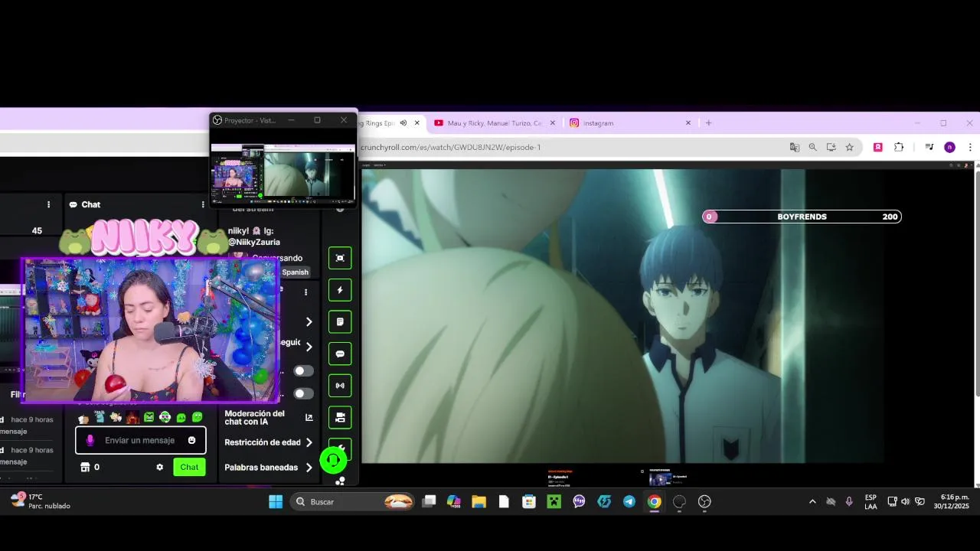Expand Restricción de edad setting
The image size is (980, 551).
pos(309,442)
